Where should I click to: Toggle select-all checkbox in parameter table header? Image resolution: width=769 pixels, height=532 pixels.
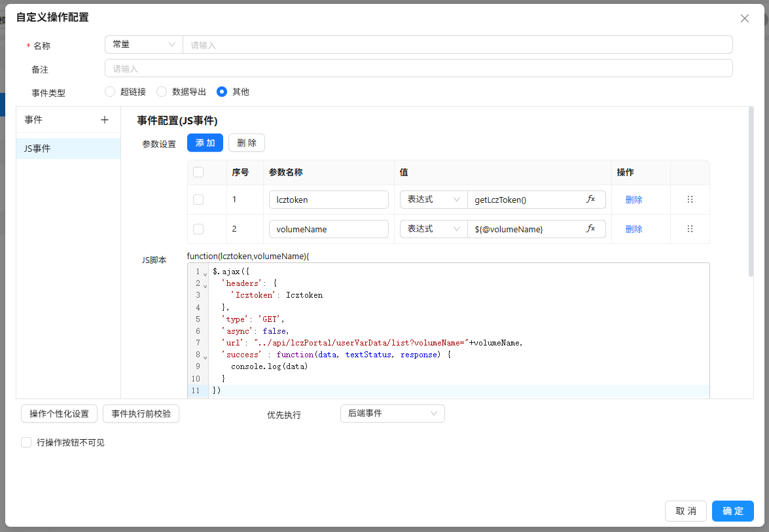198,172
